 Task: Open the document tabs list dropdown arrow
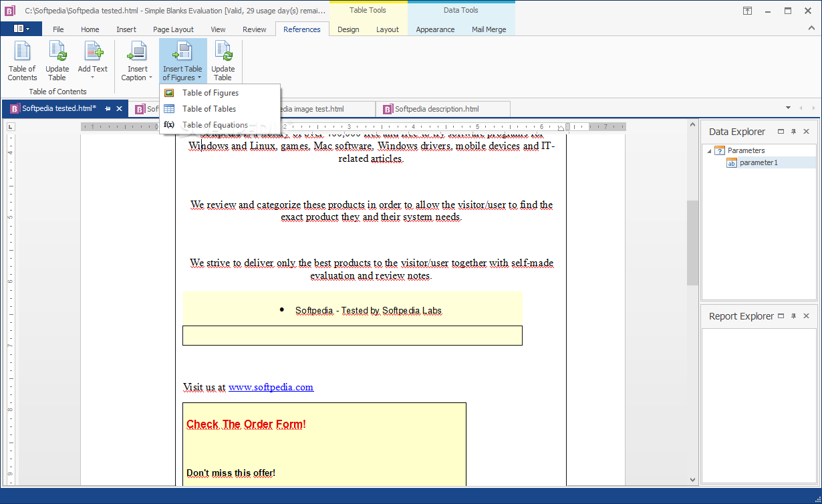click(x=788, y=108)
